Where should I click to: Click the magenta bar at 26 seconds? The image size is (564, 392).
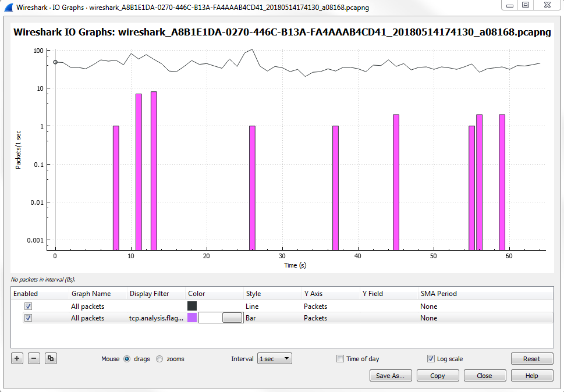252,188
